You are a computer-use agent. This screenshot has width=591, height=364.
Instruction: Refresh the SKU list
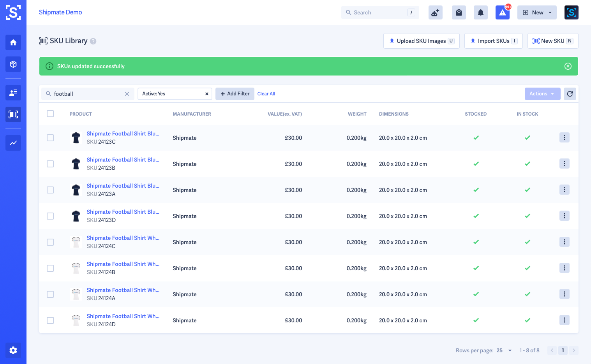[x=570, y=94]
